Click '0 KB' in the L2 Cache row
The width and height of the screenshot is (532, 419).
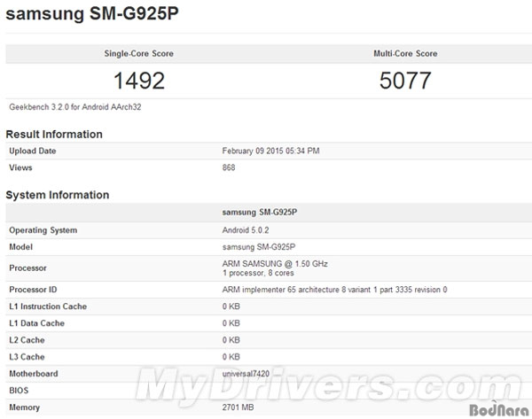click(x=231, y=340)
